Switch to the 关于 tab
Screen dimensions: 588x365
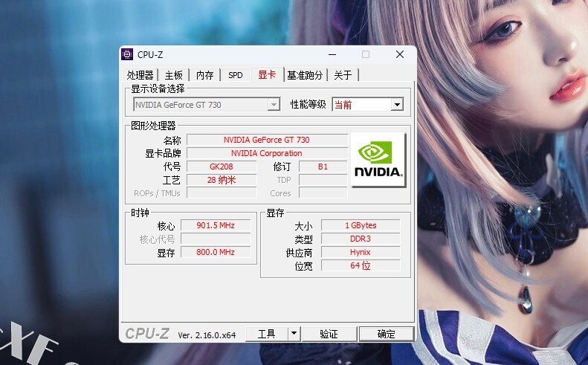pos(343,75)
